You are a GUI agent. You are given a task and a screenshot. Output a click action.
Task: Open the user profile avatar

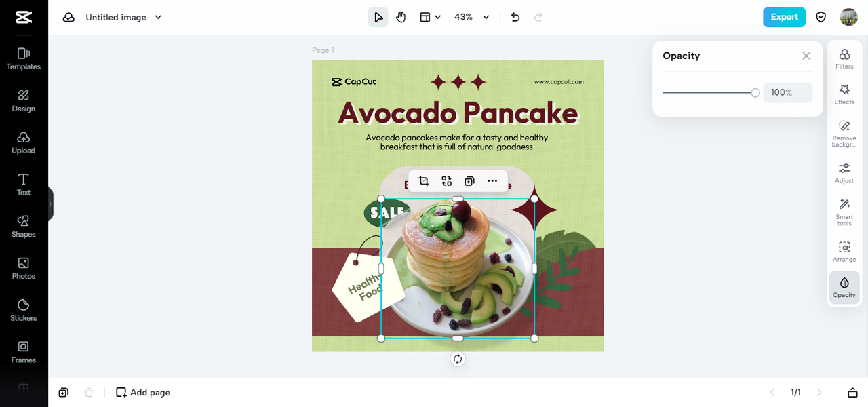(849, 17)
